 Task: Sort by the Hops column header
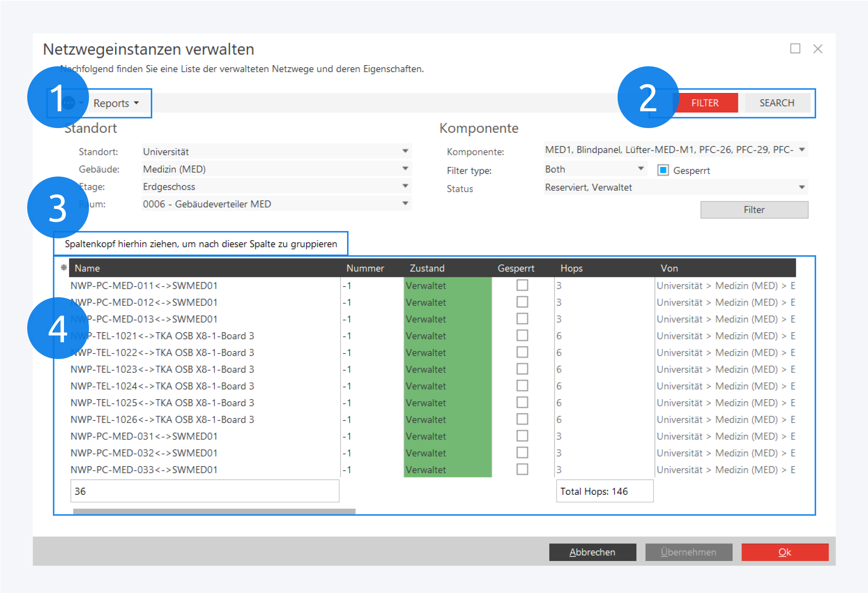[x=571, y=268]
